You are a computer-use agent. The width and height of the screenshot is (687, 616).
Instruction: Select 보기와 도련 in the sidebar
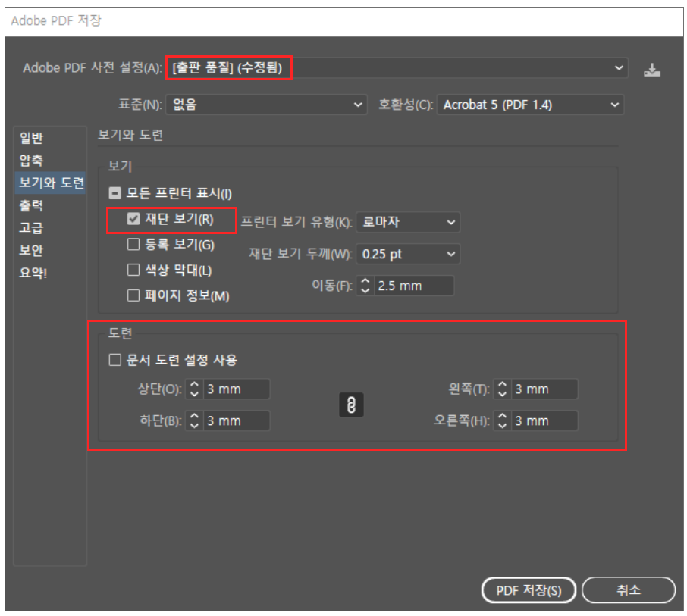(50, 183)
